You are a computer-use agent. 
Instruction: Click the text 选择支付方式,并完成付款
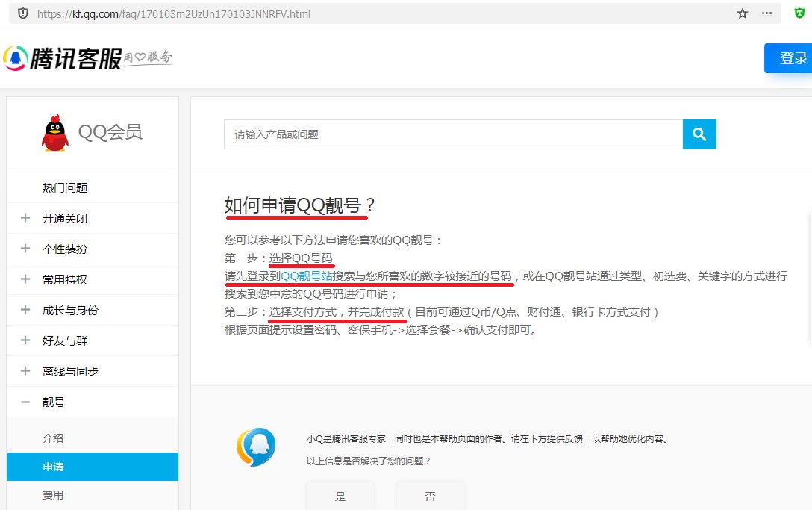pyautogui.click(x=337, y=311)
